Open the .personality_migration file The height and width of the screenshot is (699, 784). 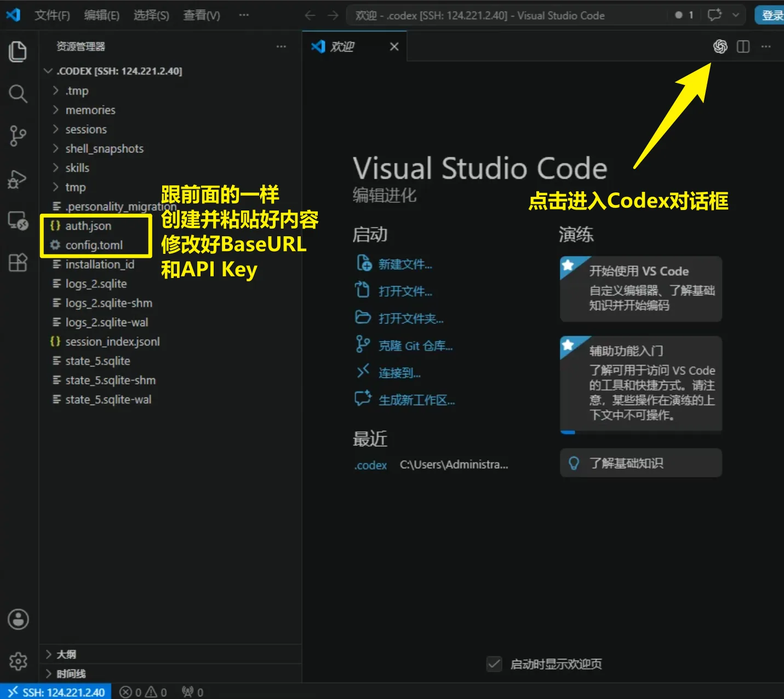[121, 207]
